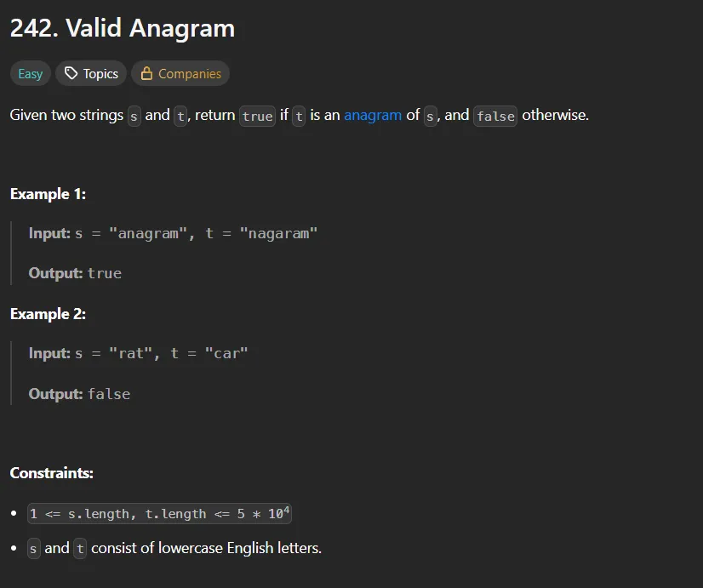Click the Example 1 heading
Screen dimensions: 703x588
tap(48, 194)
